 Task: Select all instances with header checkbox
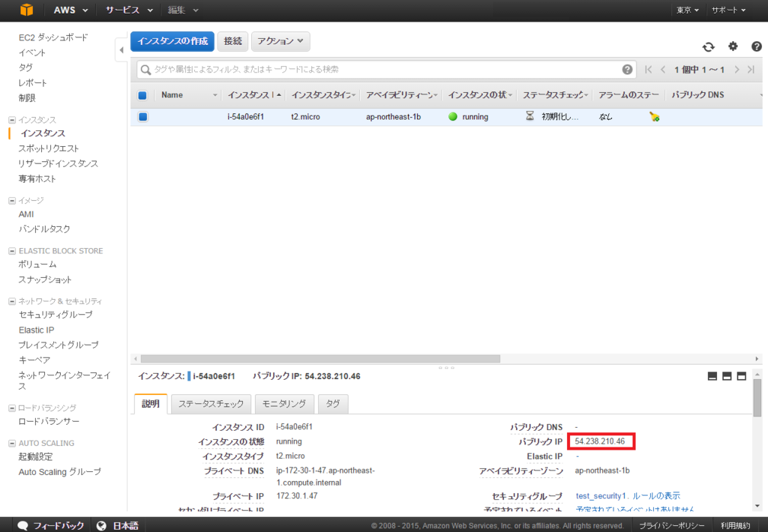coord(142,95)
